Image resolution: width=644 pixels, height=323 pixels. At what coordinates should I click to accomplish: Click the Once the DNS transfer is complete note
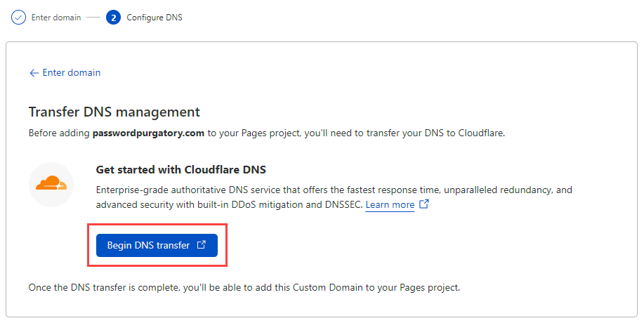244,288
